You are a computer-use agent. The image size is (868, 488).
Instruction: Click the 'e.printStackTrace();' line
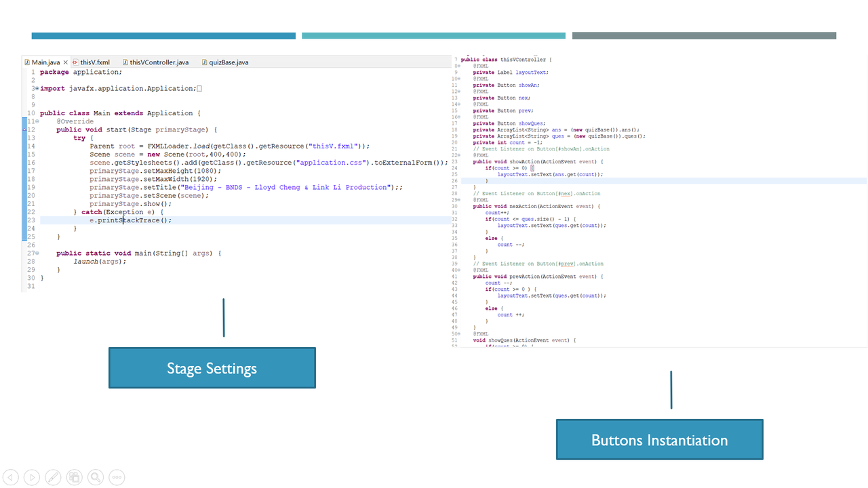[130, 220]
